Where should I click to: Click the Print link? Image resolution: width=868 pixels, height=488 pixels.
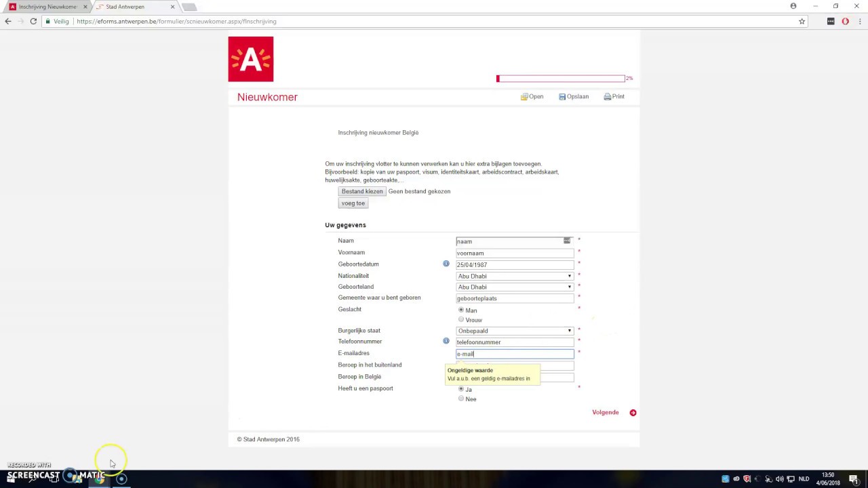618,97
